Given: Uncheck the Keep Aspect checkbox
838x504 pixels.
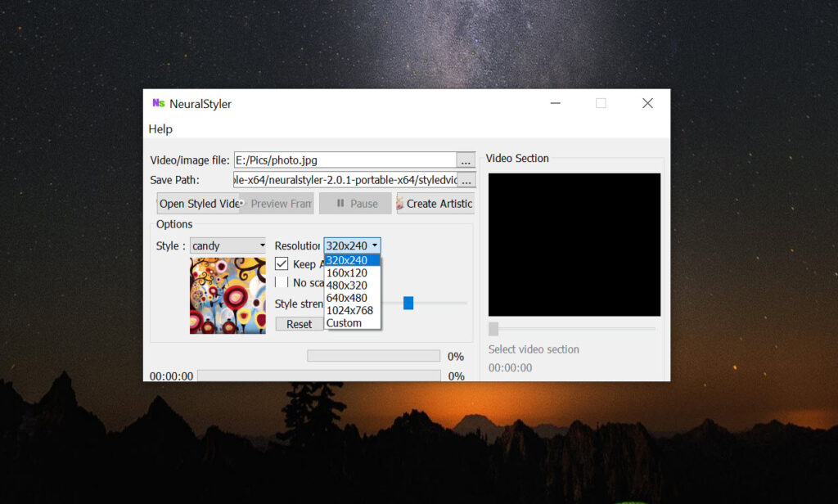Looking at the screenshot, I should click(x=282, y=263).
